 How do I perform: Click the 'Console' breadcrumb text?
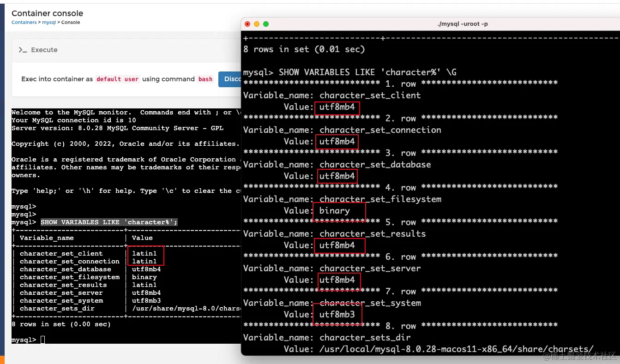point(71,22)
